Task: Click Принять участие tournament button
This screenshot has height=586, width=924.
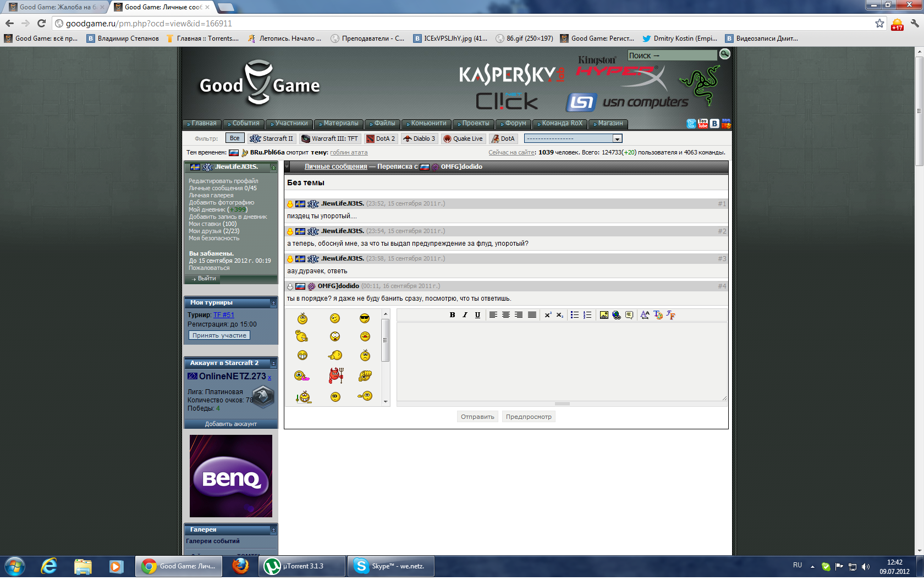Action: coord(219,335)
